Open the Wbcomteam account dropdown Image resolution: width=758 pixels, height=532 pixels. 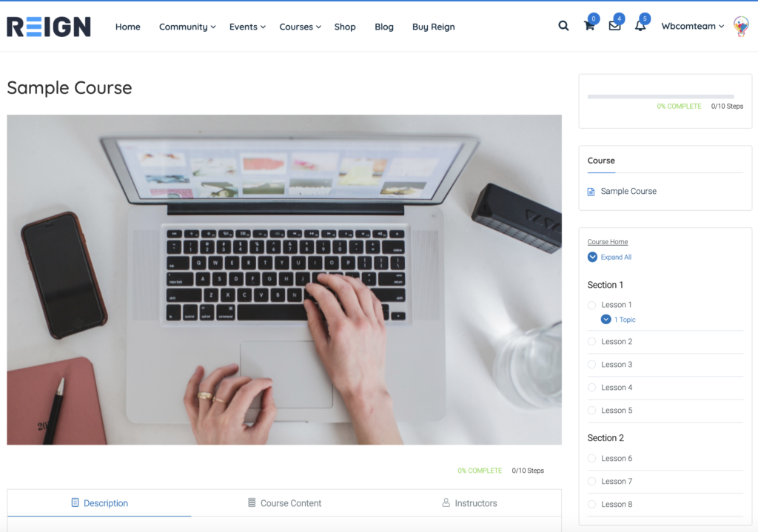tap(692, 26)
